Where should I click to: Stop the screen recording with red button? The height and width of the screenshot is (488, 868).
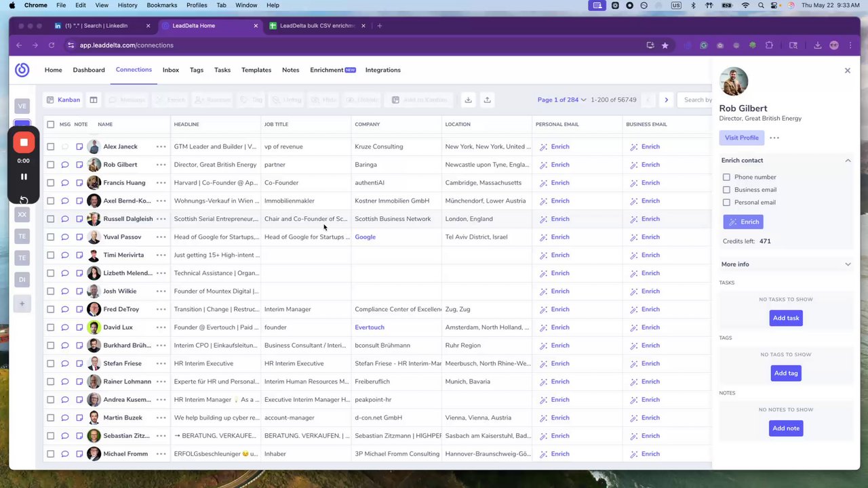click(x=24, y=142)
